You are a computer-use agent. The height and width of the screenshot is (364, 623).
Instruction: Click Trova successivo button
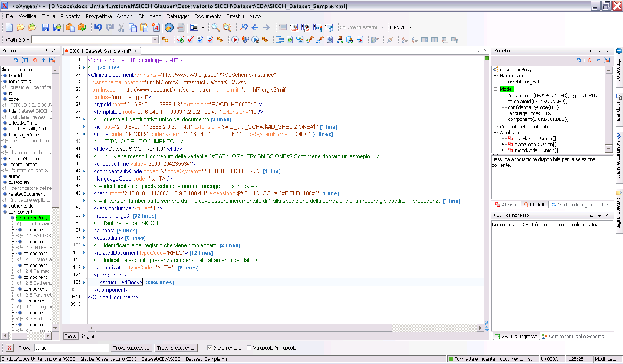tap(131, 348)
